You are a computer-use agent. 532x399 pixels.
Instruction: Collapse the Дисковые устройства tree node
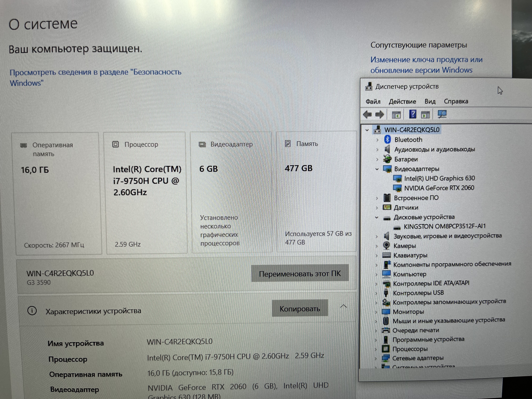point(377,218)
